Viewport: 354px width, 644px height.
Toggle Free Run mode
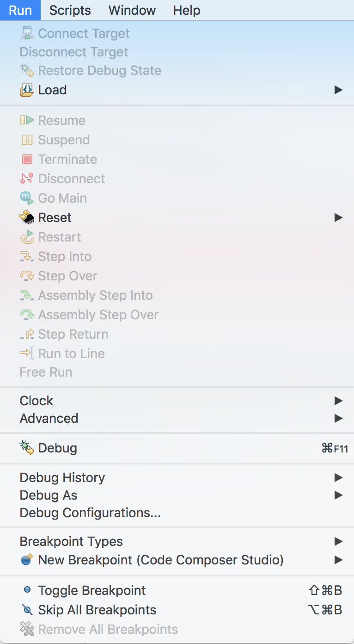pyautogui.click(x=45, y=372)
